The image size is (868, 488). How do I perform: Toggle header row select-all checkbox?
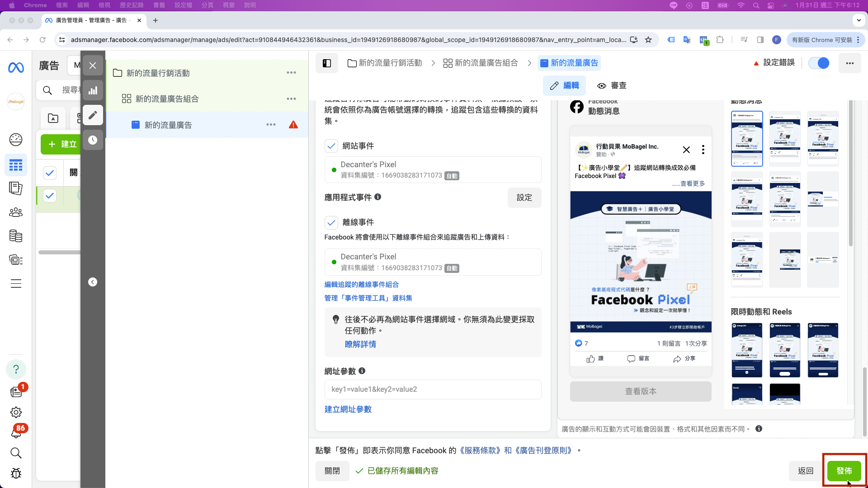coord(50,173)
